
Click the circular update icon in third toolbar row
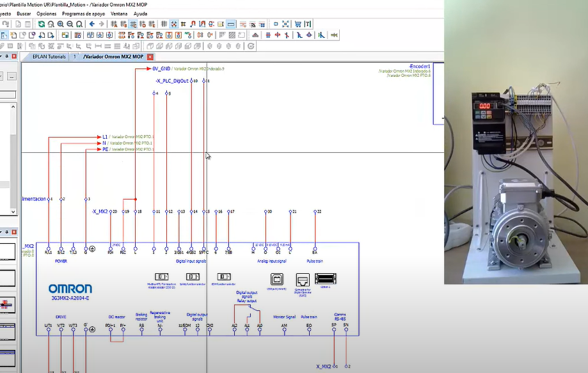click(x=251, y=46)
